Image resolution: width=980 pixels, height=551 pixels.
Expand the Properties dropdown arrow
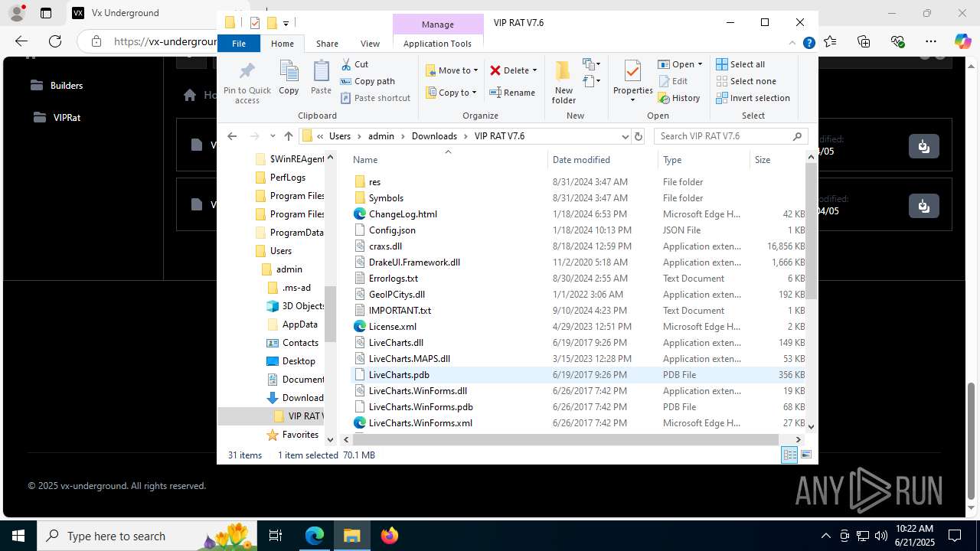[x=632, y=100]
